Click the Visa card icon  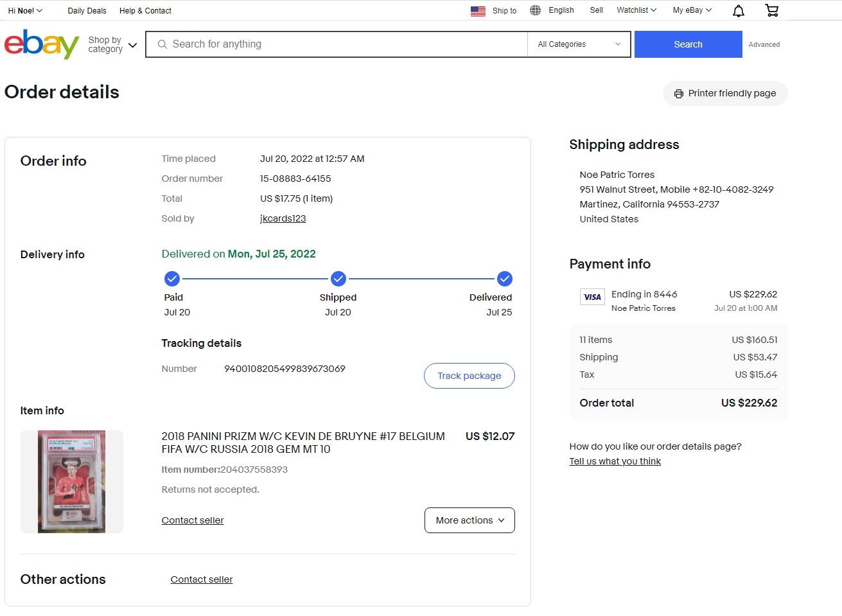(x=592, y=297)
